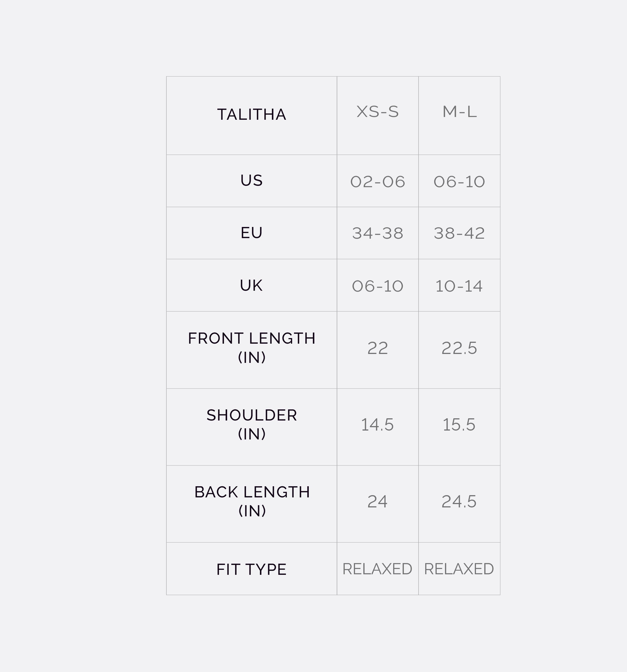Select the front length value 22.5
Image resolution: width=627 pixels, height=672 pixels.
click(459, 348)
